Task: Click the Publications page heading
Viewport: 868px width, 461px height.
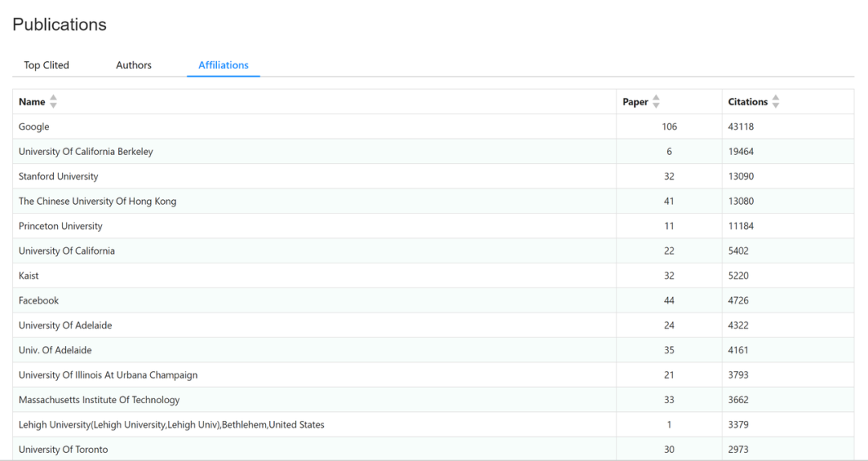Action: (x=59, y=24)
